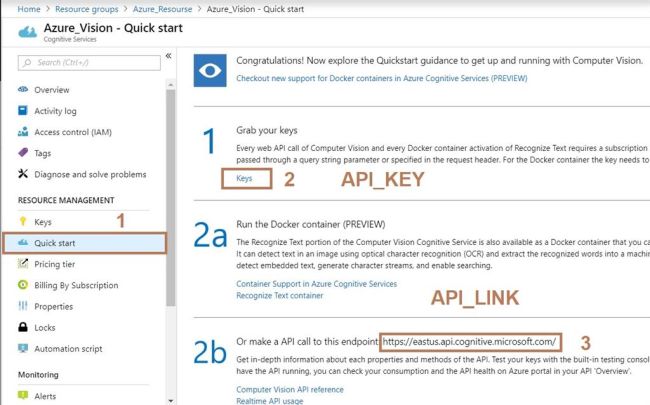This screenshot has height=405, width=650.
Task: Click the Diagnose and solve problems wrench icon
Action: 23,174
